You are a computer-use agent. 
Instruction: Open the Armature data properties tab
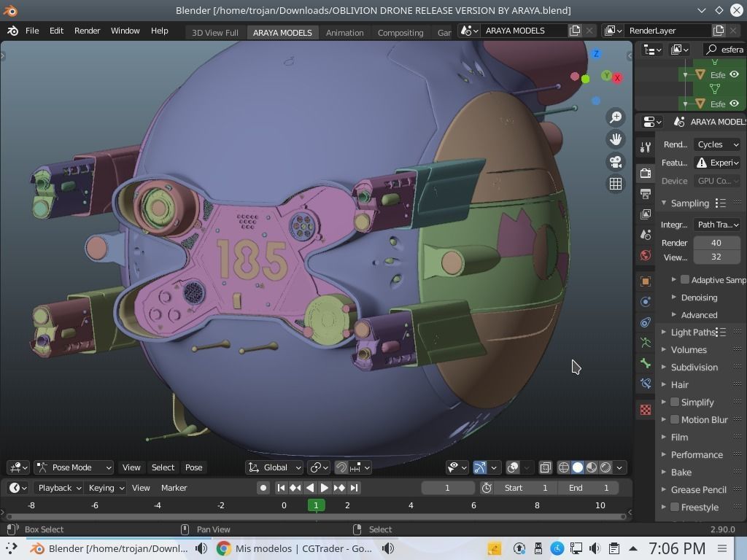(x=646, y=343)
